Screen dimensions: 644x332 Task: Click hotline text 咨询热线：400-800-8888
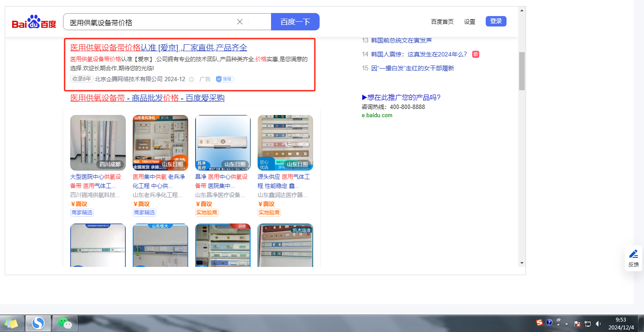click(393, 107)
